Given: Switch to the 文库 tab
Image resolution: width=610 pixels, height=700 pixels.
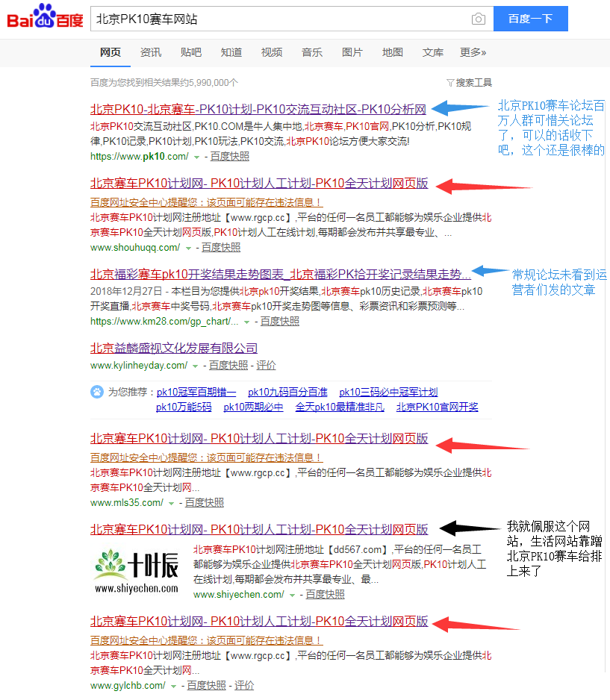Looking at the screenshot, I should [x=433, y=53].
